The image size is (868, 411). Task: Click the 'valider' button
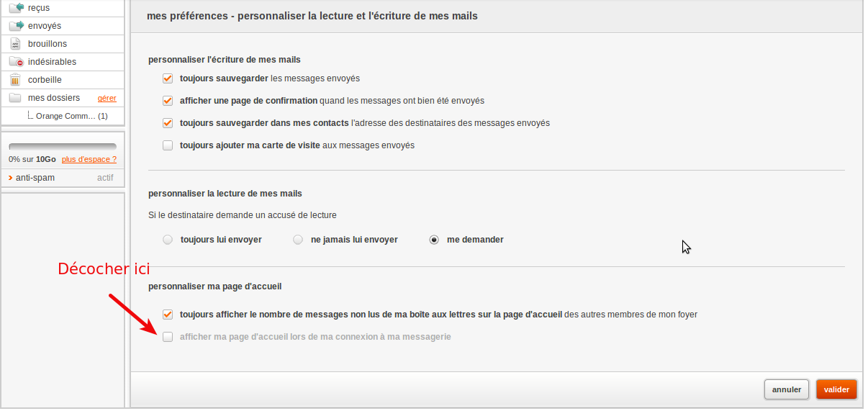click(836, 389)
